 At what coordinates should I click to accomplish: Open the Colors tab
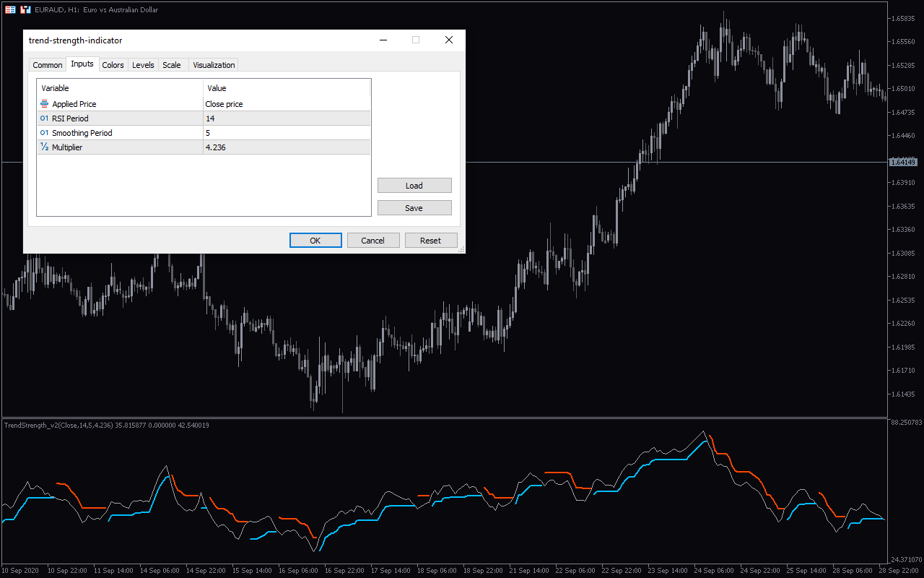(x=113, y=65)
